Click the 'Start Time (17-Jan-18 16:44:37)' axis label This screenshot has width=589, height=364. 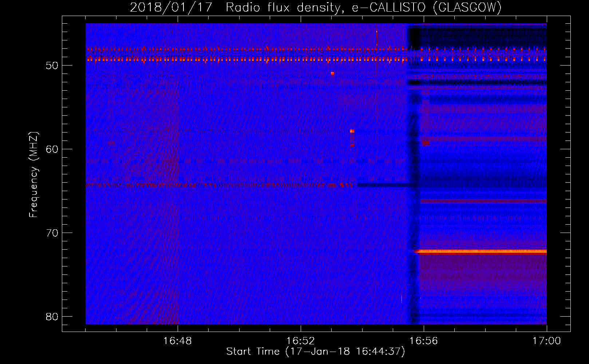316,352
